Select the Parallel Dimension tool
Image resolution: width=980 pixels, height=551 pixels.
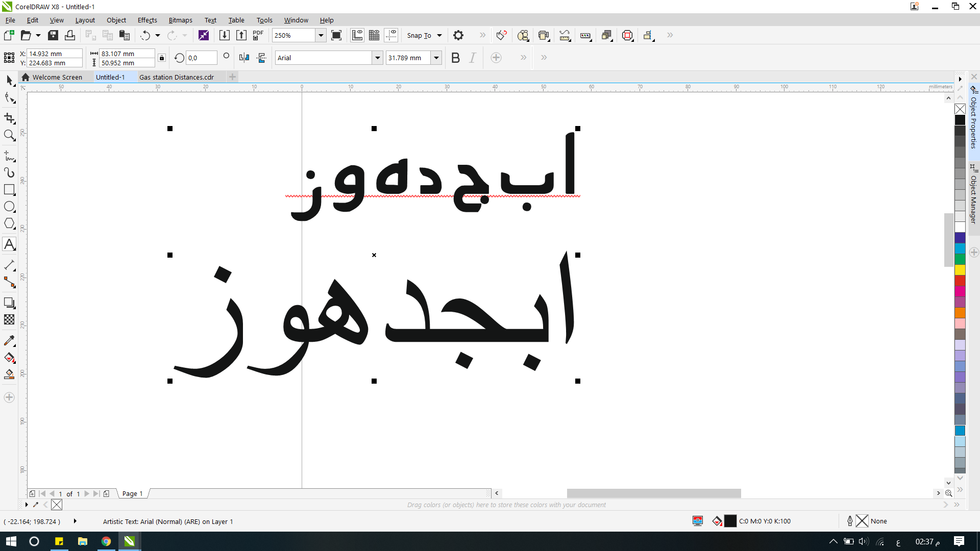[x=9, y=265]
